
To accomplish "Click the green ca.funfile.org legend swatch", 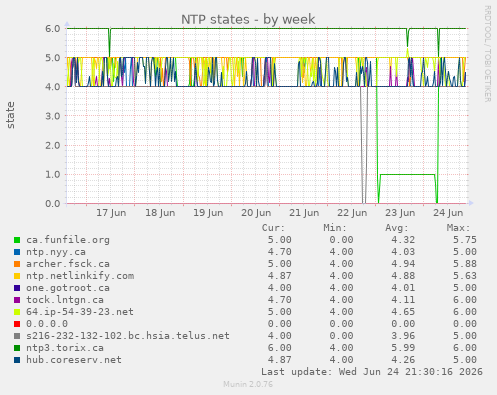I will pyautogui.click(x=17, y=240).
